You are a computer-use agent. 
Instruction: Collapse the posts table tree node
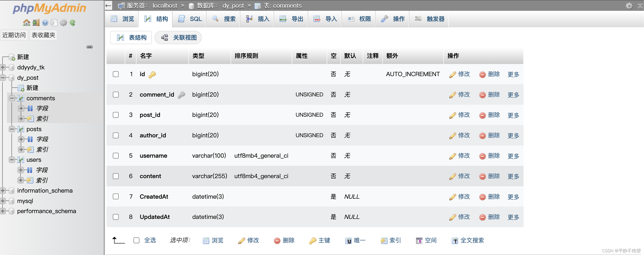[x=11, y=129]
